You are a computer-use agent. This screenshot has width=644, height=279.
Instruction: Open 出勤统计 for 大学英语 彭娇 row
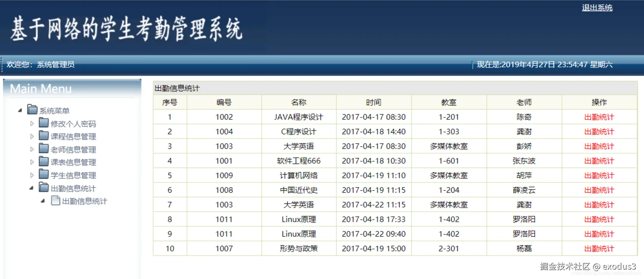pyautogui.click(x=599, y=146)
